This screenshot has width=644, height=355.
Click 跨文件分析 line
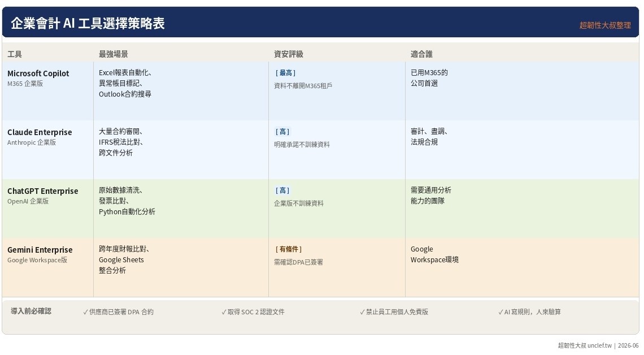click(x=115, y=153)
